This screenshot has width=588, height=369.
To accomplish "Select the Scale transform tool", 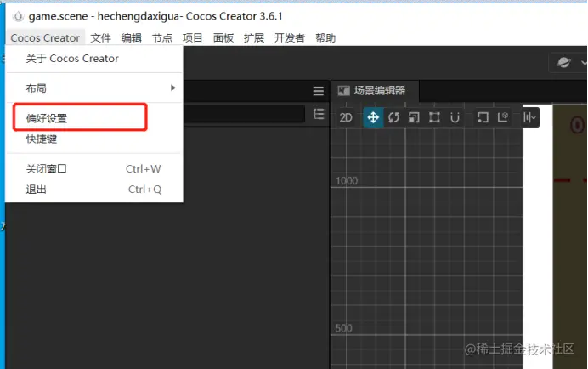I will pyautogui.click(x=414, y=117).
